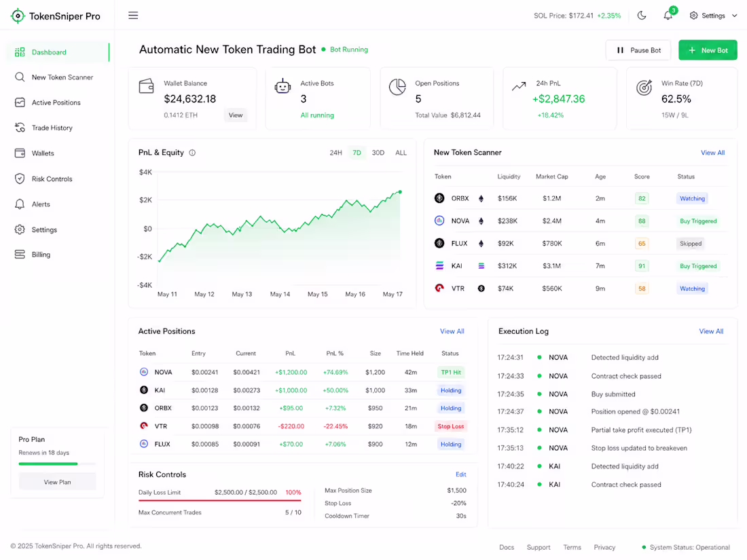
Task: Click System Status: Operational indicator
Action: [x=686, y=547]
